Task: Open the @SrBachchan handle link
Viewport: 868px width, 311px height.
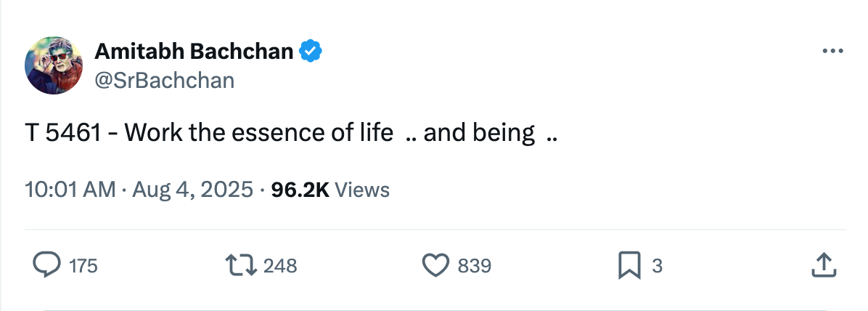Action: click(x=165, y=80)
